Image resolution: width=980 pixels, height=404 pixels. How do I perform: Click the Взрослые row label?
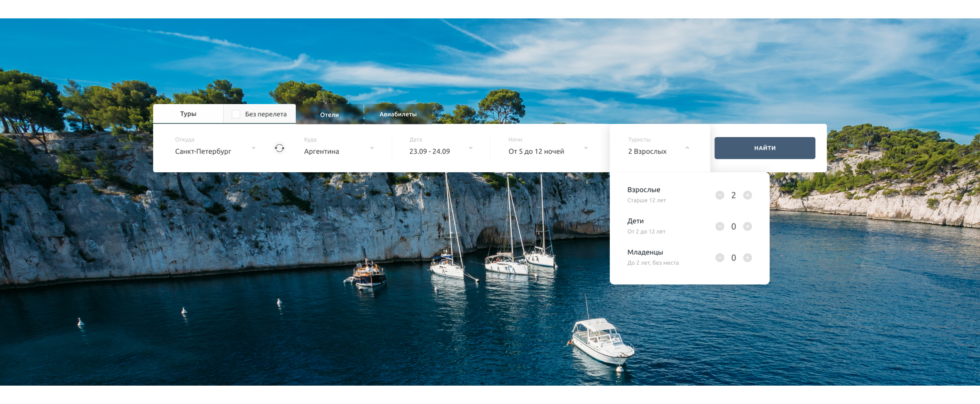(643, 189)
